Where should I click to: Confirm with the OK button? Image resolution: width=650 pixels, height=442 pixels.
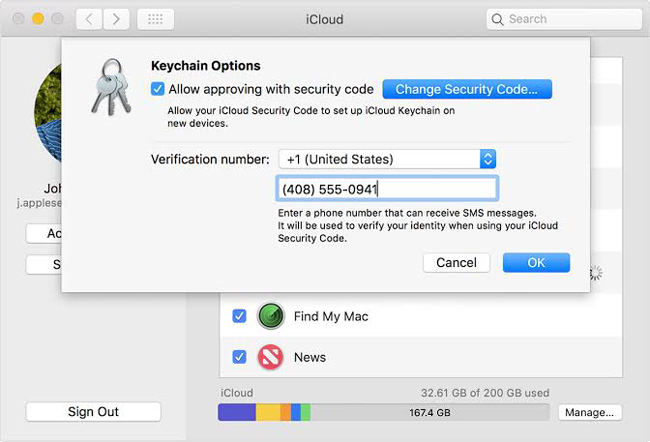point(536,262)
